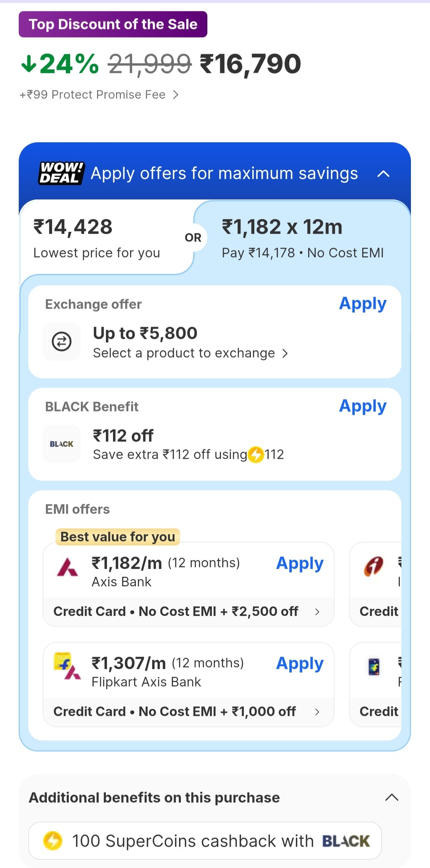Open Protect Promise Fee details chevron
Viewport: 430px width, 868px height.
click(176, 95)
